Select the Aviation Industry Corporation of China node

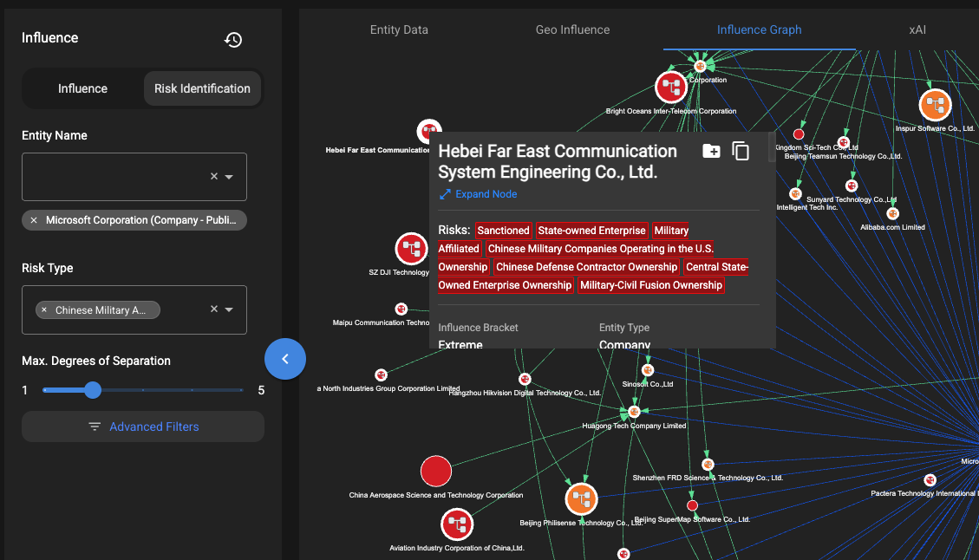(x=456, y=524)
